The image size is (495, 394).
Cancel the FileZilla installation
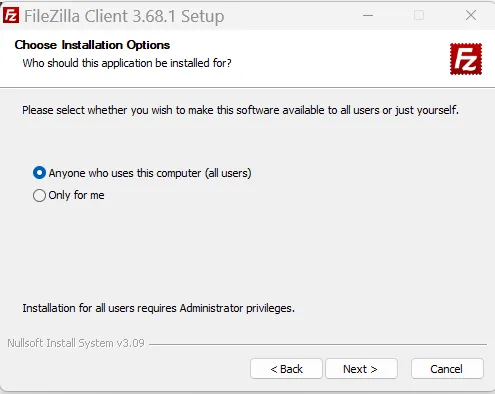[x=447, y=369]
